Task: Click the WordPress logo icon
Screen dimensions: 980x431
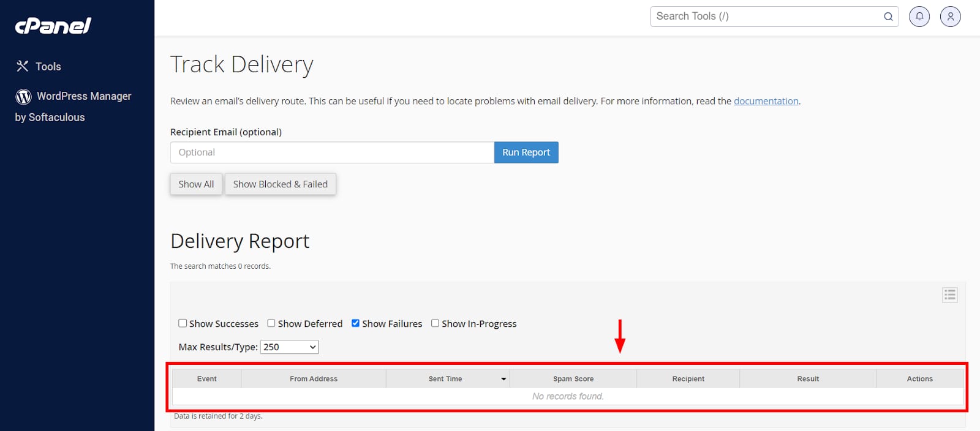Action: [23, 97]
